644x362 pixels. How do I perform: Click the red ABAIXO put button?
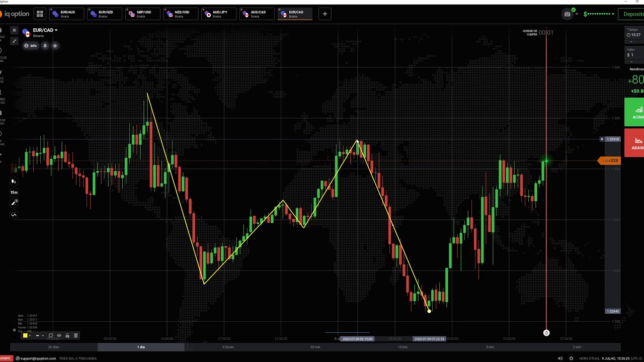(x=635, y=143)
